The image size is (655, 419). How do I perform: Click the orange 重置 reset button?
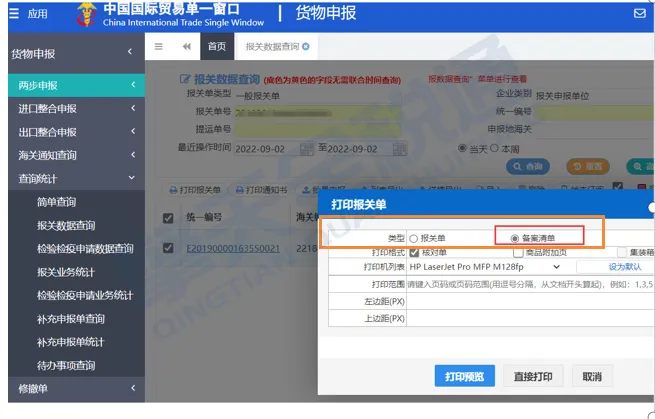(x=588, y=167)
